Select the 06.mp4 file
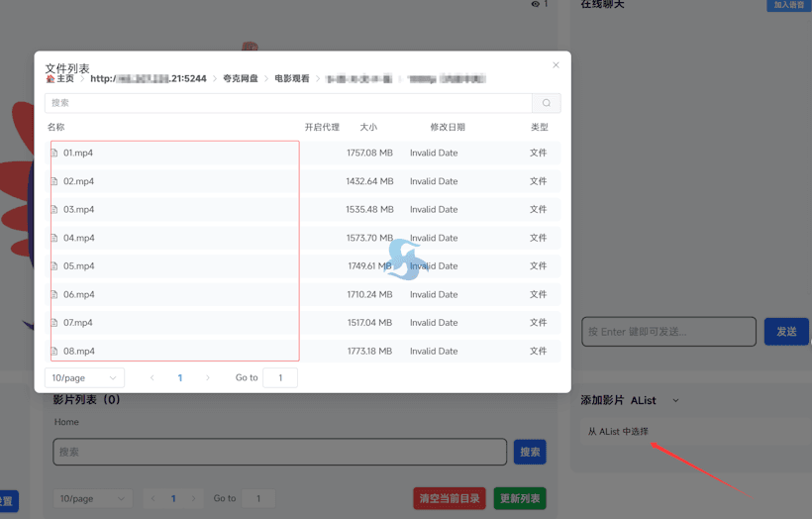 (x=78, y=294)
